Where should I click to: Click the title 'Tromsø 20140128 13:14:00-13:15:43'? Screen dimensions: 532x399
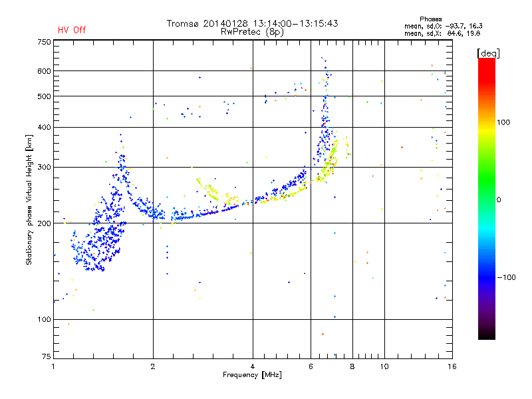click(x=252, y=23)
